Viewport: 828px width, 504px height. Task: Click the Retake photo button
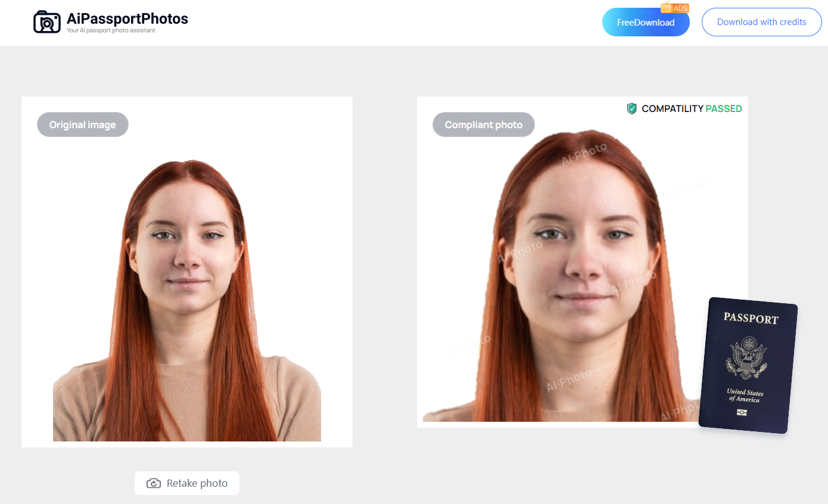[x=187, y=483]
